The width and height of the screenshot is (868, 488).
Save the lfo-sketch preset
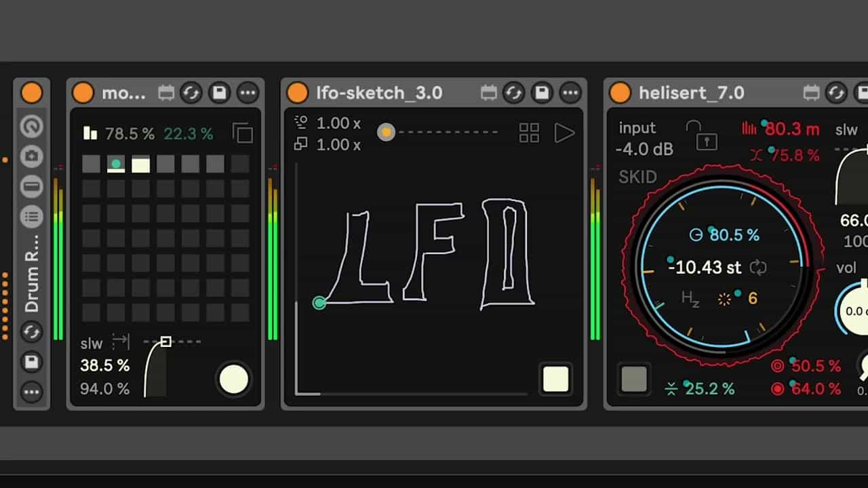tap(542, 93)
